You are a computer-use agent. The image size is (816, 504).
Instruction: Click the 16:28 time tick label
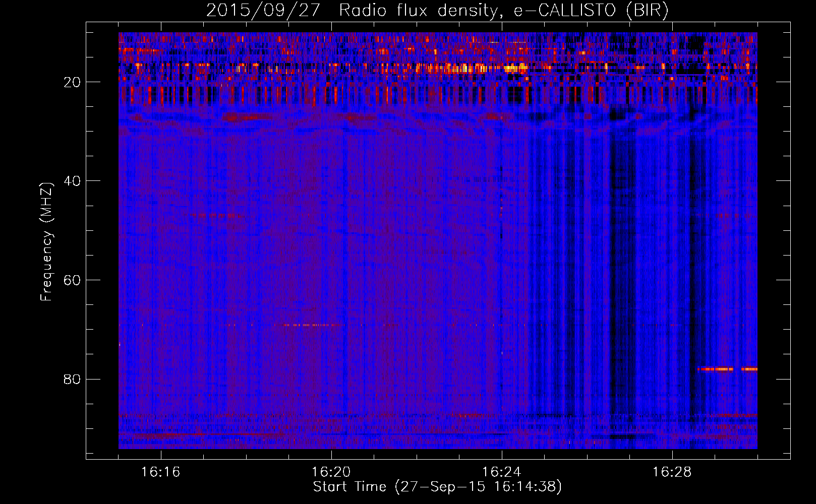click(x=672, y=472)
